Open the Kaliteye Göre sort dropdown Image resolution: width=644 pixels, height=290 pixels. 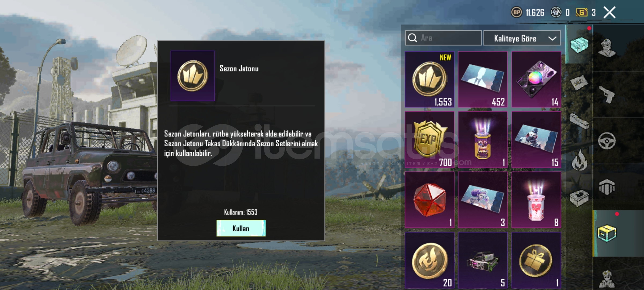(522, 38)
